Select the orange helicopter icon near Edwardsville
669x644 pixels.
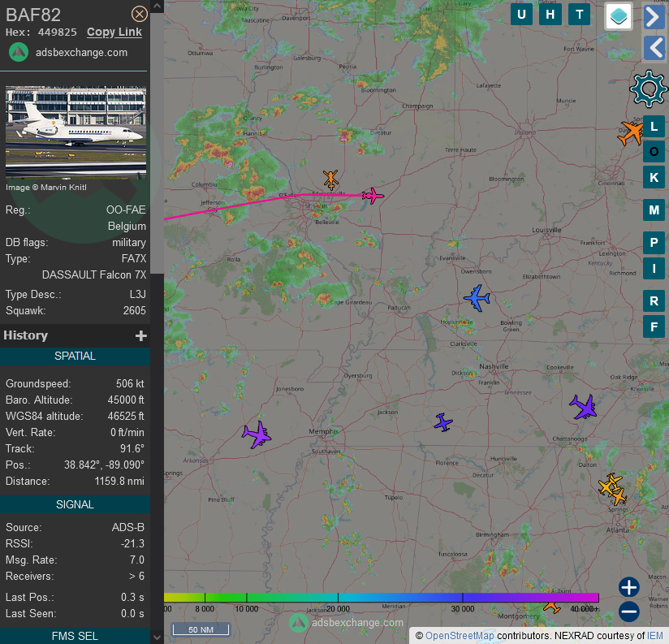point(330,179)
